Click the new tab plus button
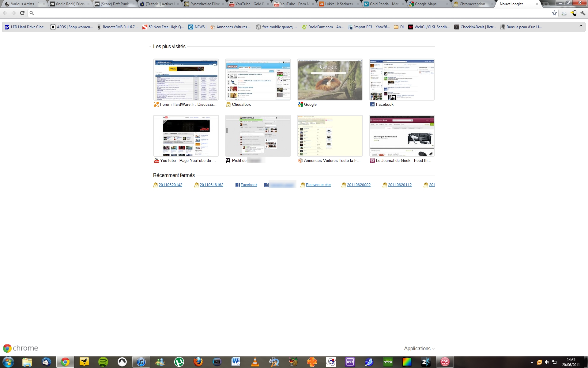This screenshot has width=588, height=368. point(546,4)
